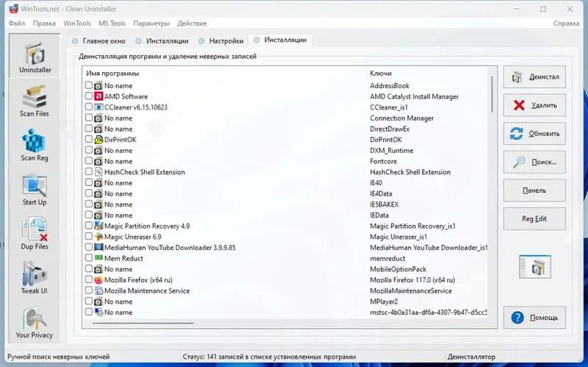Click the WinTools.net title bar app icon
This screenshot has width=588, height=367.
point(13,9)
